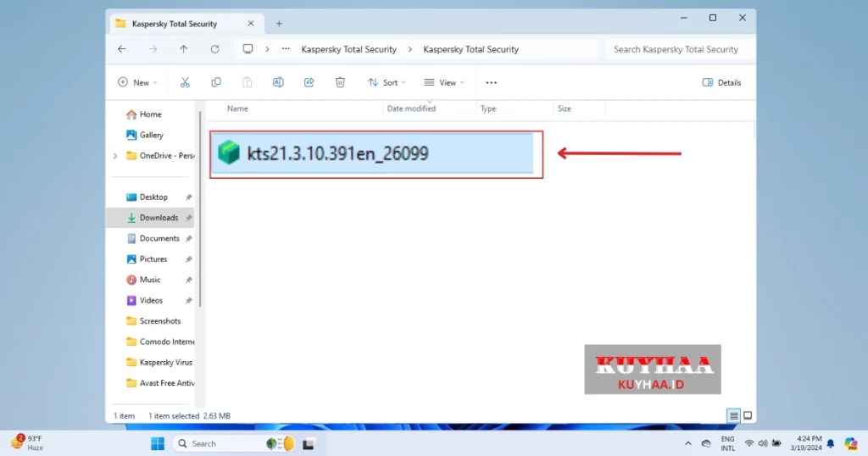Open the New dropdown menu

pyautogui.click(x=137, y=82)
